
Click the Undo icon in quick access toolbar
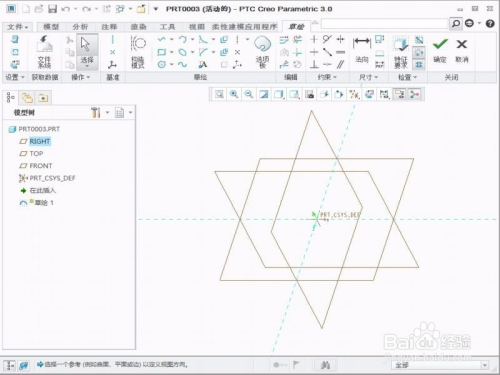tap(65, 9)
